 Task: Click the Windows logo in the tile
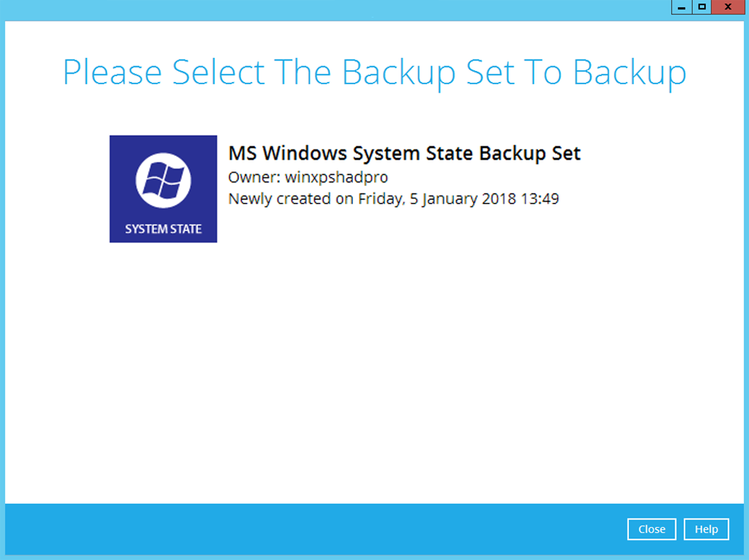[x=163, y=179]
